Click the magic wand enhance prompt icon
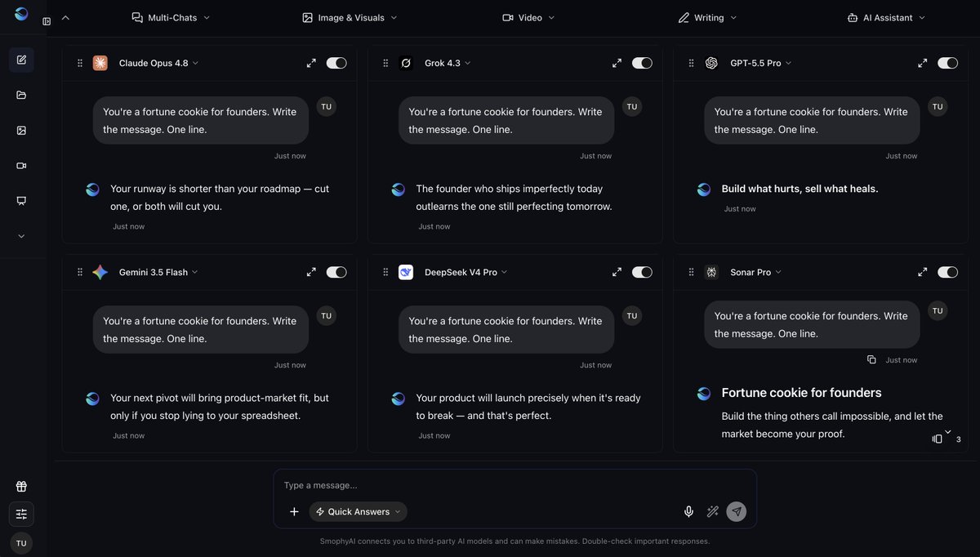Viewport: 980px width, 557px height. coord(712,511)
